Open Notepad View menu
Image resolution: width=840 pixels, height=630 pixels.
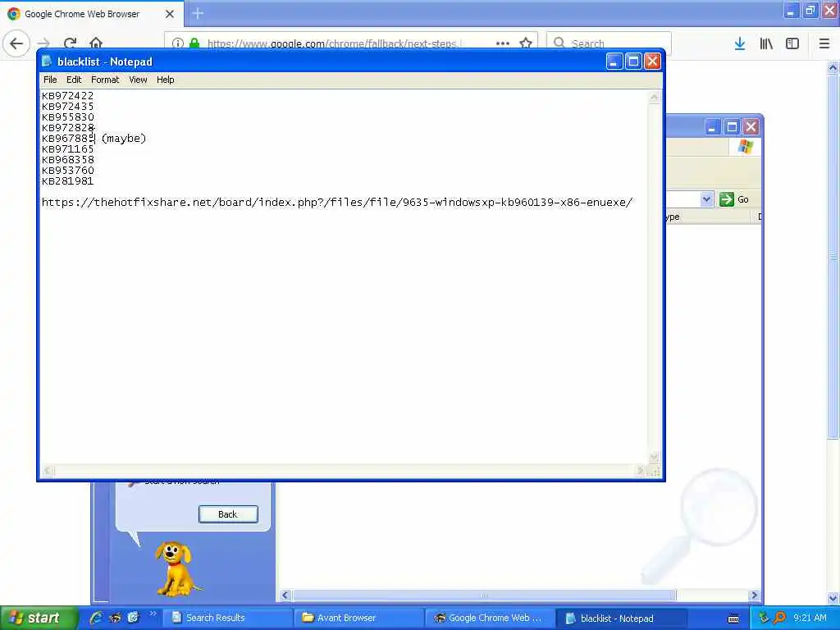[138, 80]
